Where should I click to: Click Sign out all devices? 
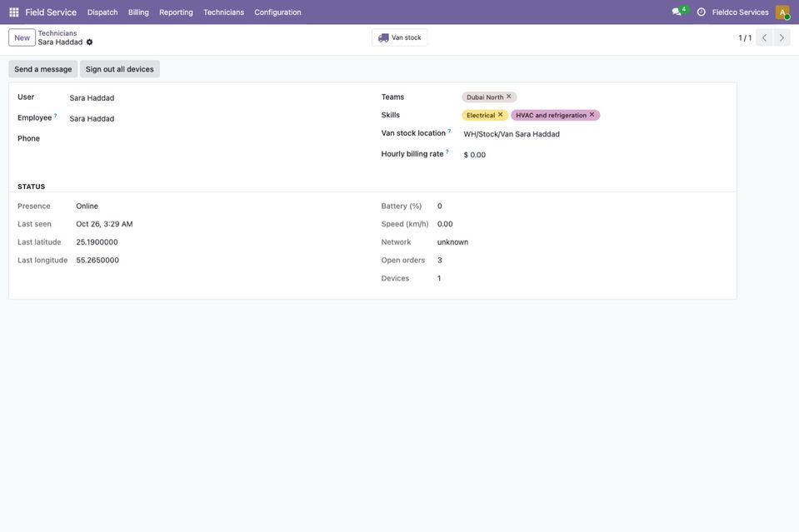(x=120, y=69)
